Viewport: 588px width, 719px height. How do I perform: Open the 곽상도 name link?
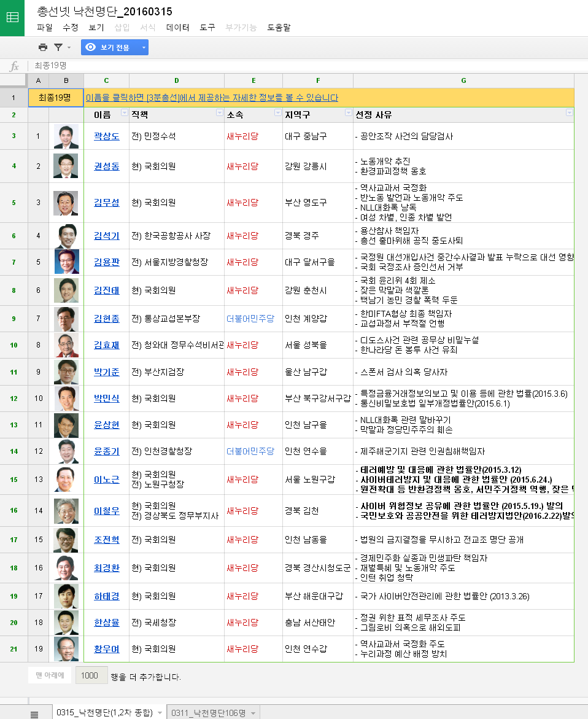[x=107, y=136]
